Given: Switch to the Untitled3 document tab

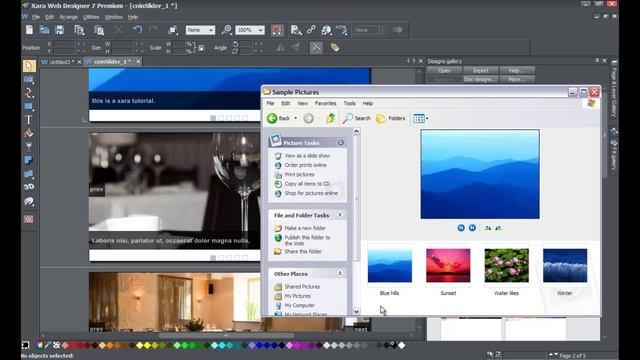Looking at the screenshot, I should (x=60, y=62).
